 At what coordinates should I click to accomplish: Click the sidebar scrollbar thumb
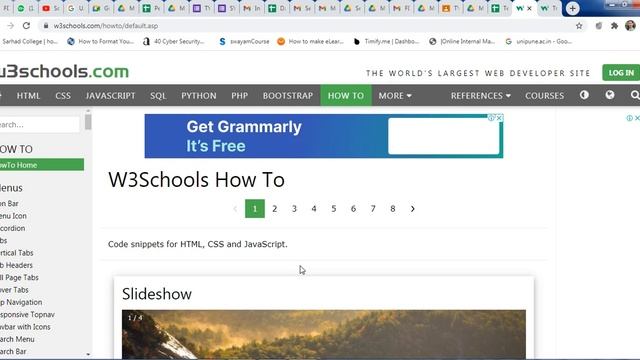(x=88, y=122)
